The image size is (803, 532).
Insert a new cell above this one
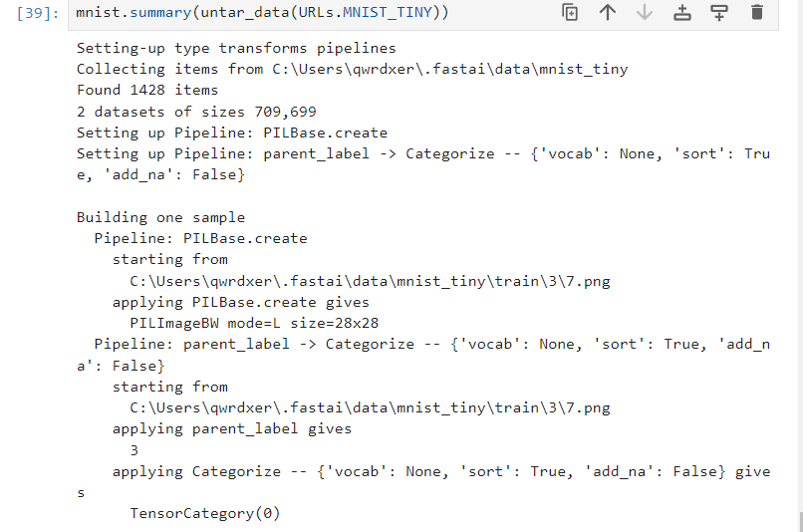point(682,13)
